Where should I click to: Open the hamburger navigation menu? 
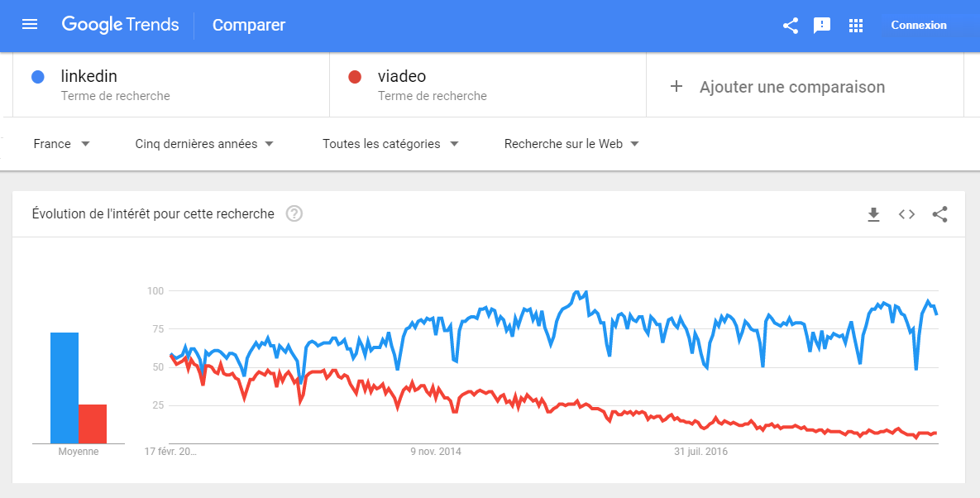point(30,25)
